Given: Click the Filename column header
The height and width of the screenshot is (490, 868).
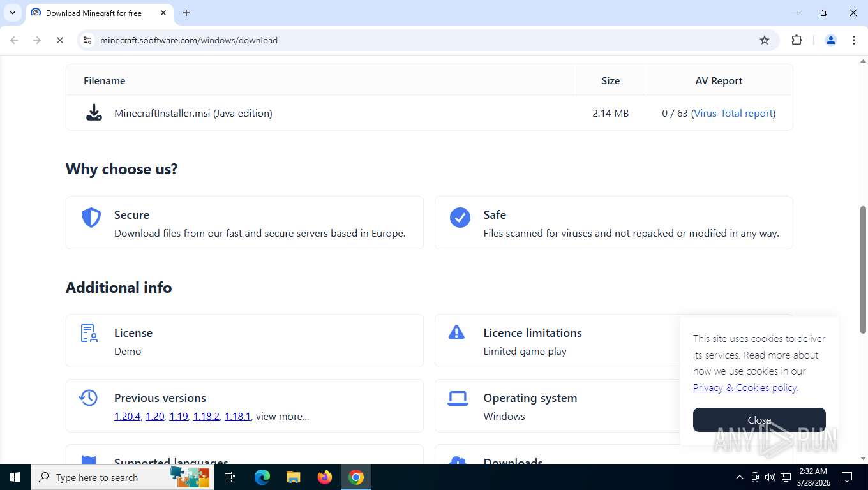Looking at the screenshot, I should click(105, 80).
